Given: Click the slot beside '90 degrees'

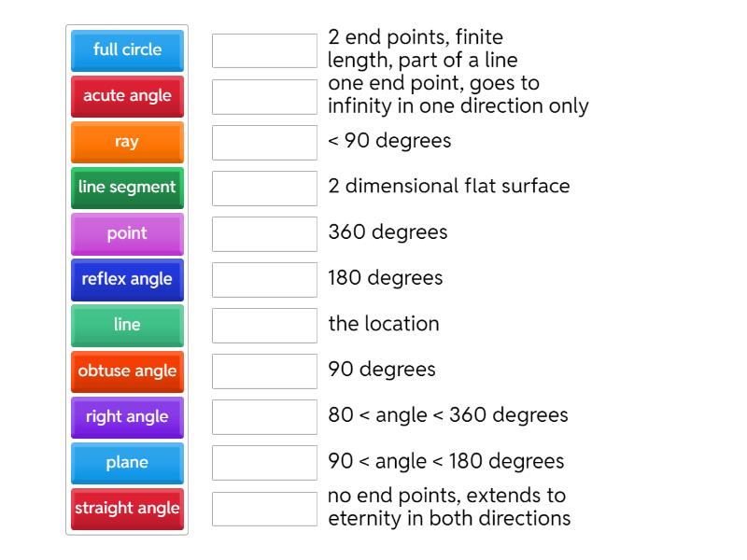Looking at the screenshot, I should click(x=264, y=371).
